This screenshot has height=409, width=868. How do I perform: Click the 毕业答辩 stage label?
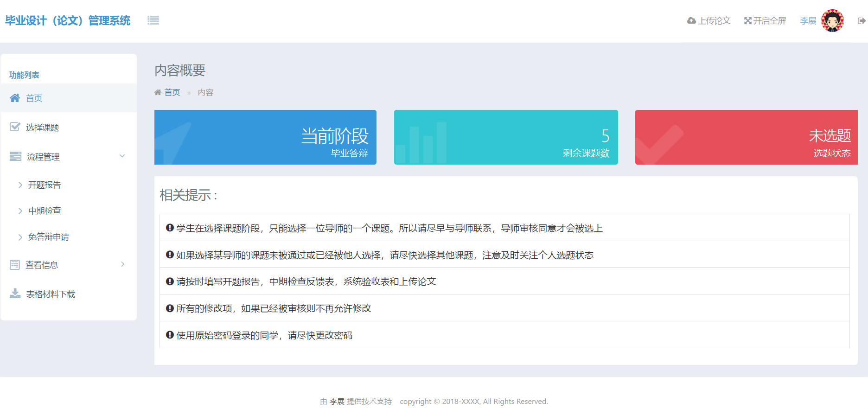click(x=349, y=153)
